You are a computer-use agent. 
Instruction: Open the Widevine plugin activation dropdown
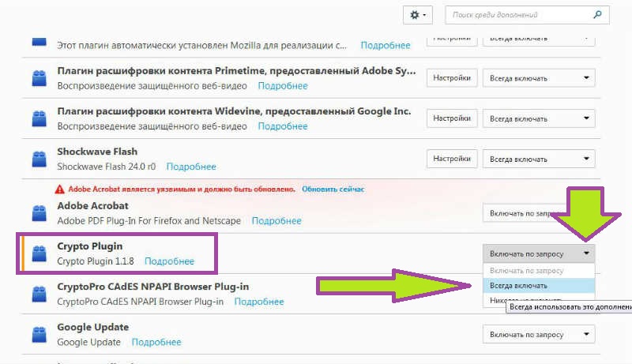(539, 118)
